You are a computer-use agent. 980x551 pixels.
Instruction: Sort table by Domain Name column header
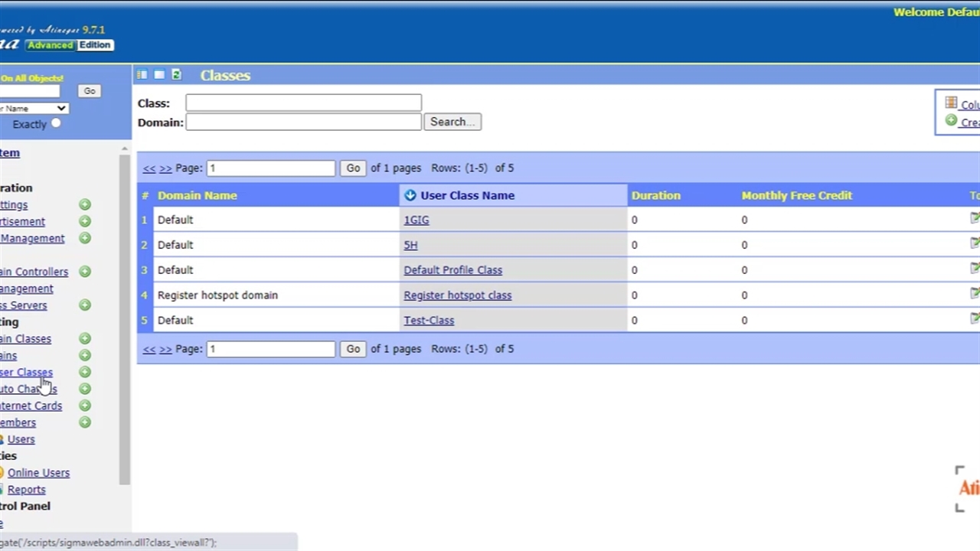(197, 195)
